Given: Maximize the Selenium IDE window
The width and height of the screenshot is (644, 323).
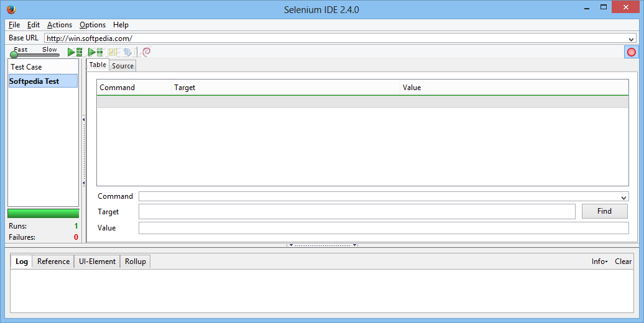Looking at the screenshot, I should coord(604,7).
